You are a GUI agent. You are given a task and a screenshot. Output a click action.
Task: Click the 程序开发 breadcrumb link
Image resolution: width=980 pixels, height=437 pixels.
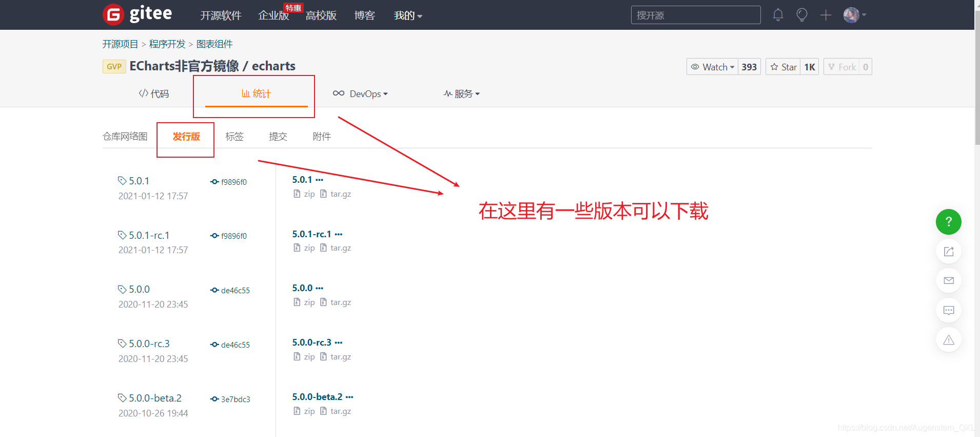click(x=167, y=44)
